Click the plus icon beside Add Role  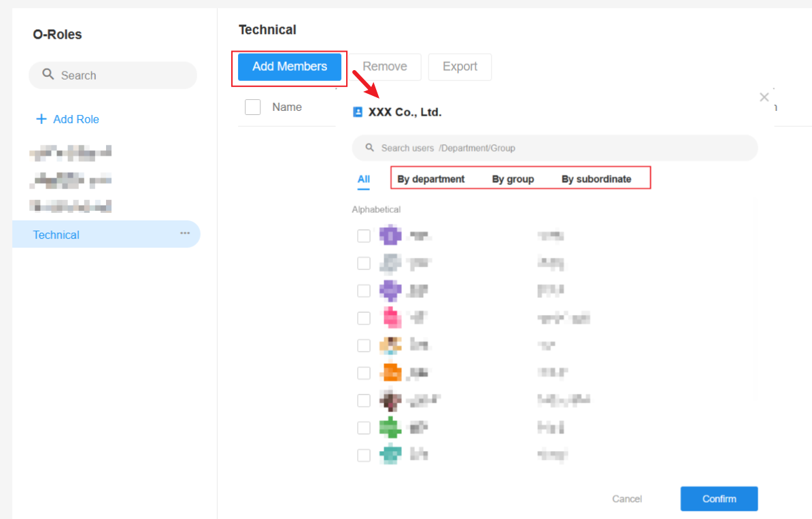tap(41, 119)
